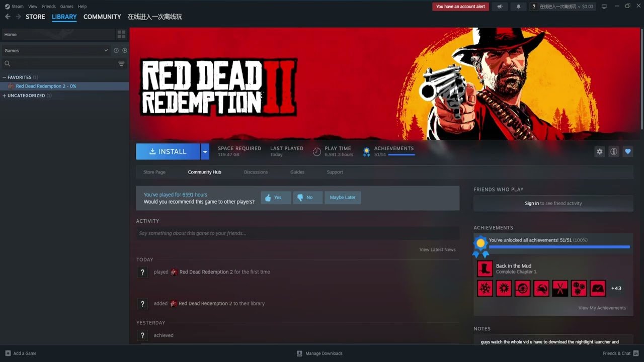Open the Guides tab
644x362 pixels.
click(297, 172)
